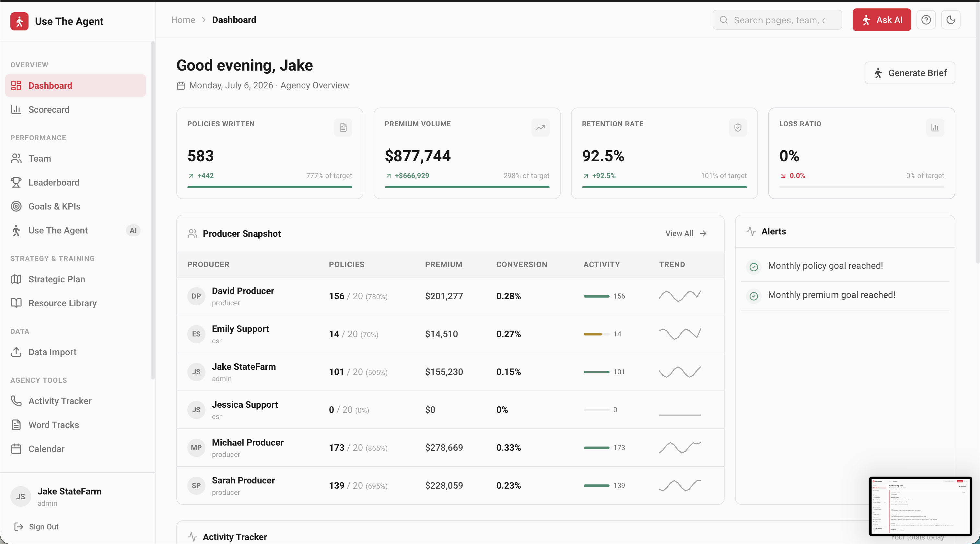Click the Generate Brief button
980x544 pixels.
tap(910, 73)
